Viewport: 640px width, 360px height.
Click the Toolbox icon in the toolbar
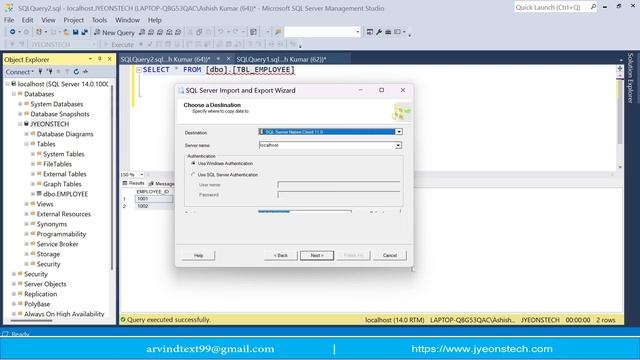coord(388,32)
